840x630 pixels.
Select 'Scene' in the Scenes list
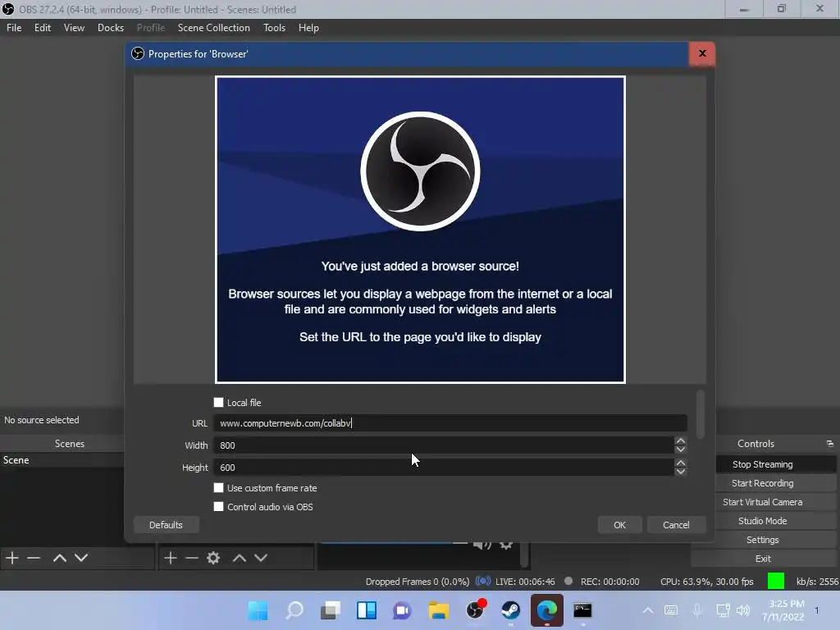coord(62,460)
